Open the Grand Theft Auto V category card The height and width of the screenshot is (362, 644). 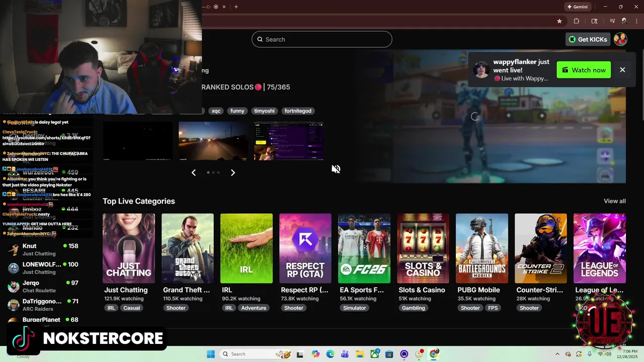click(188, 248)
